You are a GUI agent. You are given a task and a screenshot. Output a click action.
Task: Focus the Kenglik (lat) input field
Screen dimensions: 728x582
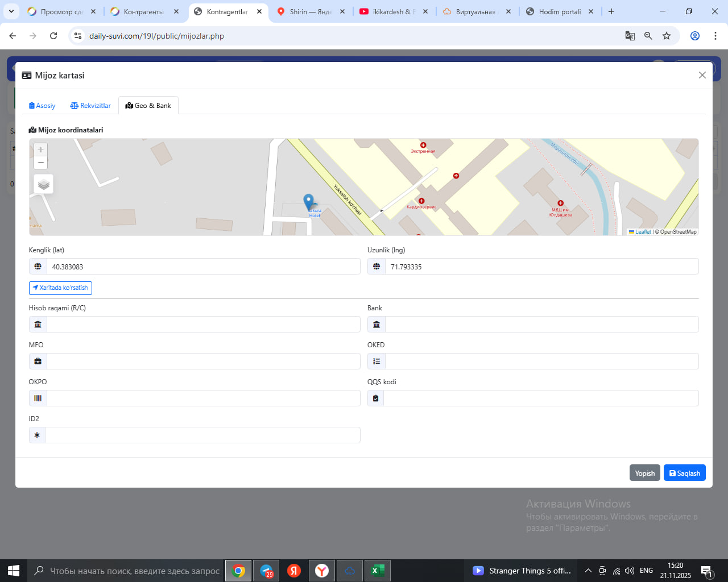[x=203, y=267]
